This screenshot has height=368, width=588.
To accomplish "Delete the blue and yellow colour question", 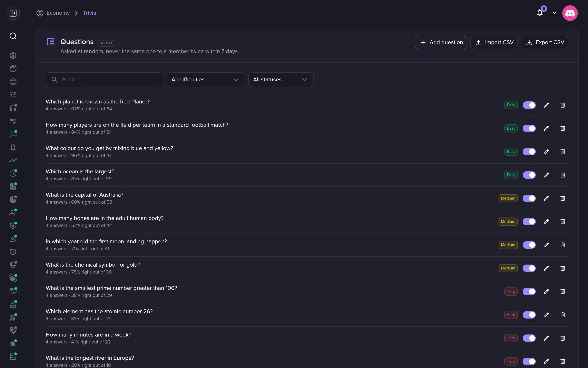I will (562, 152).
